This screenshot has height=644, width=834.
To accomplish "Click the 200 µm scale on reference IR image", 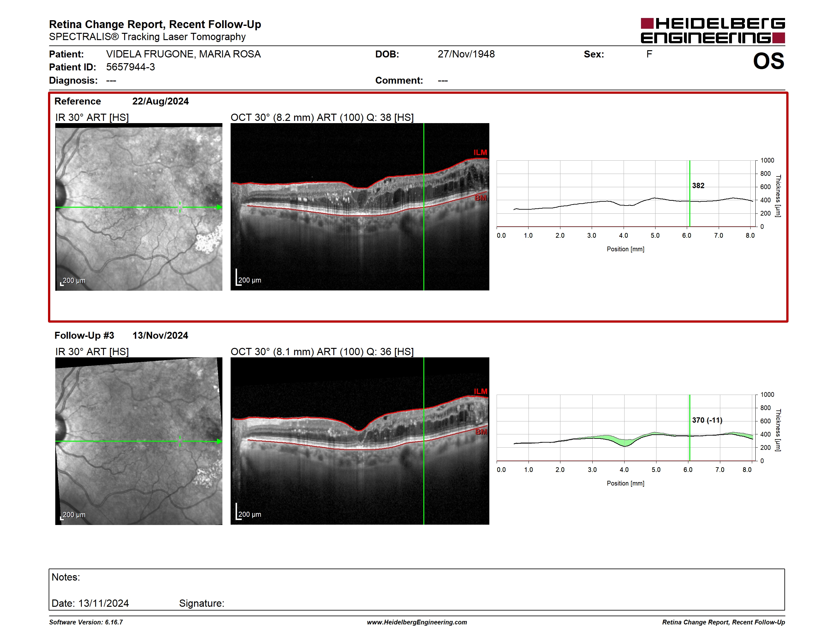I will click(73, 281).
